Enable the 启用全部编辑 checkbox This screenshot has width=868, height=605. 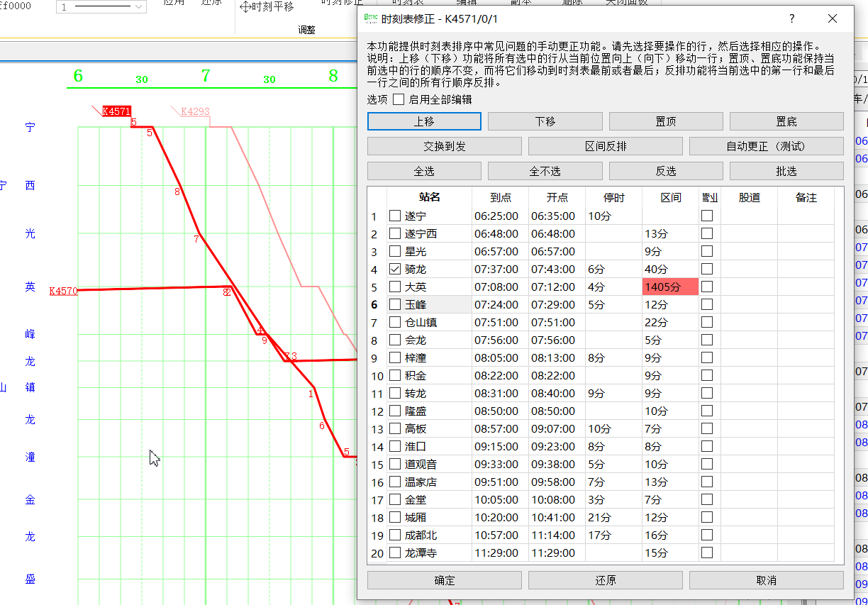[x=399, y=99]
